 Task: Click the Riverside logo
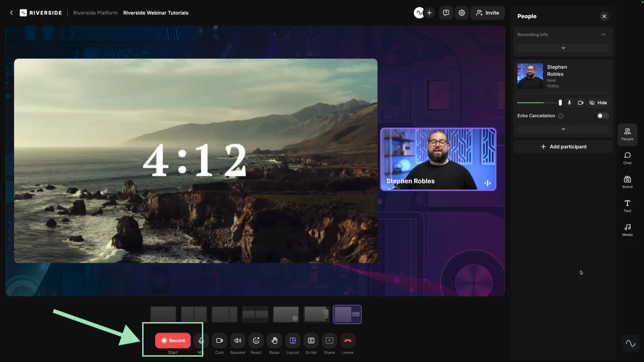[x=41, y=13]
